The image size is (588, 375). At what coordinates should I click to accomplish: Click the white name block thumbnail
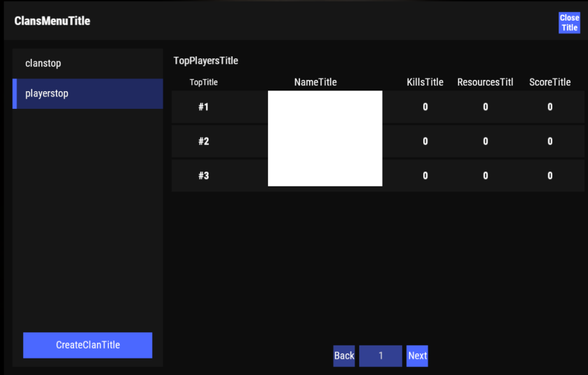pyautogui.click(x=325, y=139)
